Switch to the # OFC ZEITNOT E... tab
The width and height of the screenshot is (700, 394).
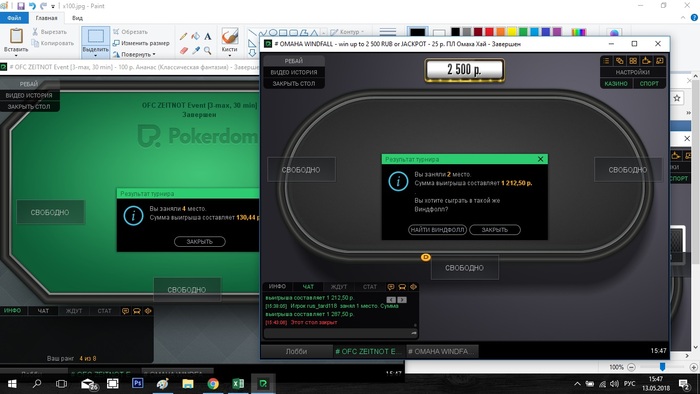369,352
